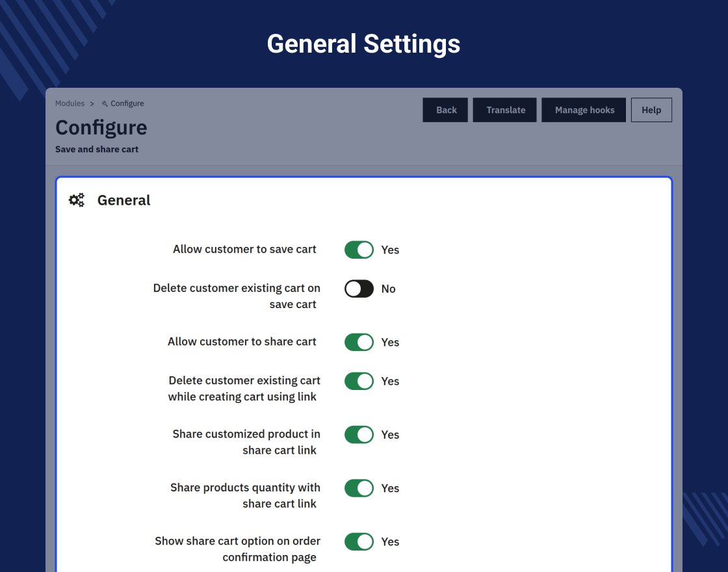Click the wrench icon beside Configure breadcrumb

pyautogui.click(x=105, y=104)
